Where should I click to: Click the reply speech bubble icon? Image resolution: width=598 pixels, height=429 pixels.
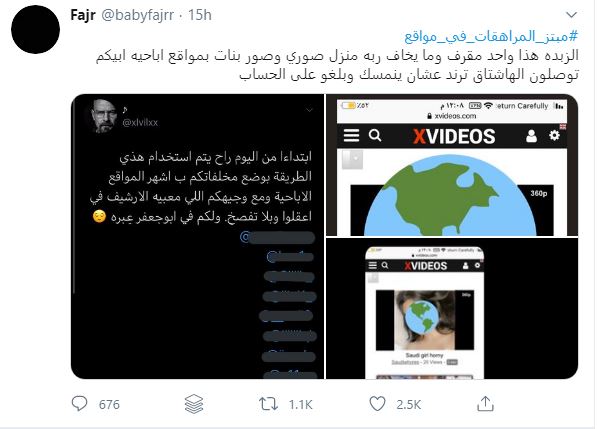click(79, 403)
